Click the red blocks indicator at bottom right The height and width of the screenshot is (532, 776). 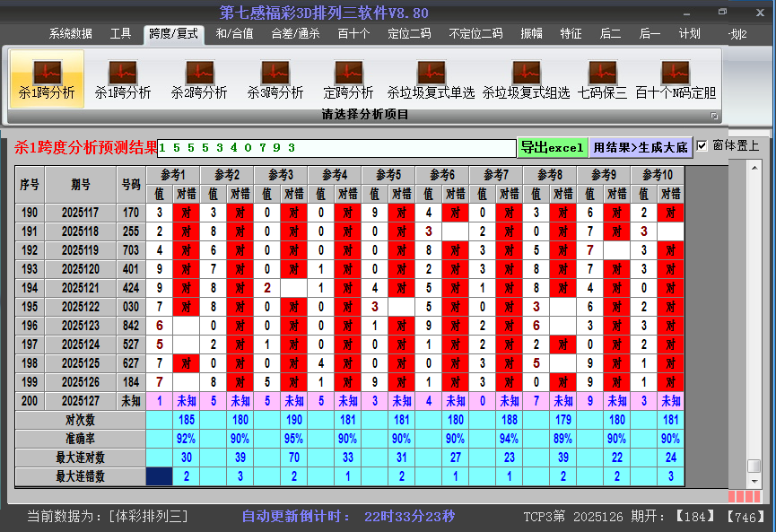(745, 496)
